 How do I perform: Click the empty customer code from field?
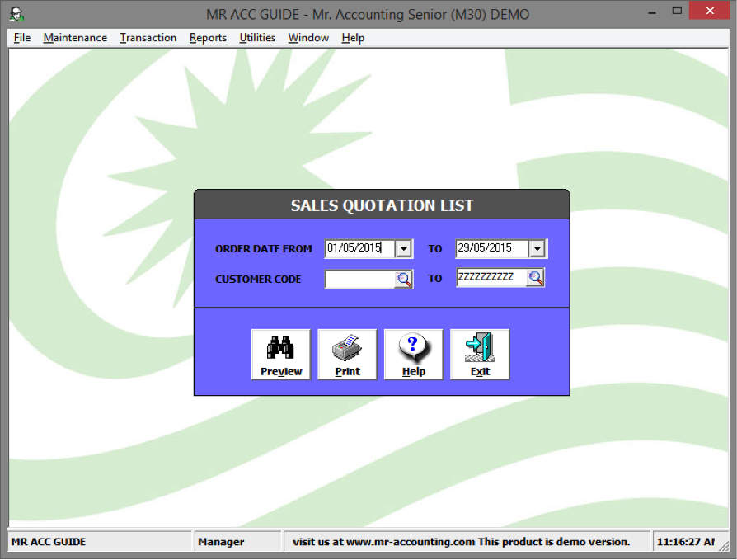coord(360,280)
